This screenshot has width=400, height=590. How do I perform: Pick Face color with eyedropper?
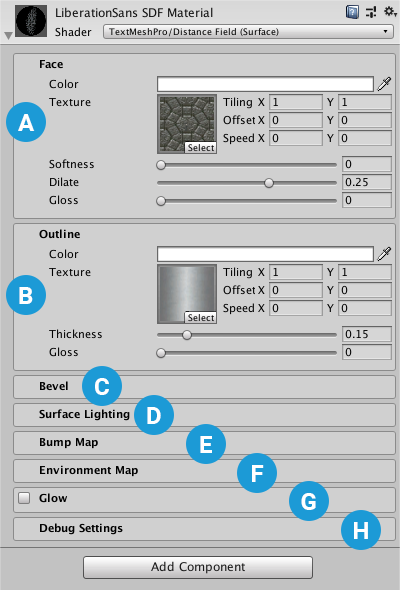[384, 84]
